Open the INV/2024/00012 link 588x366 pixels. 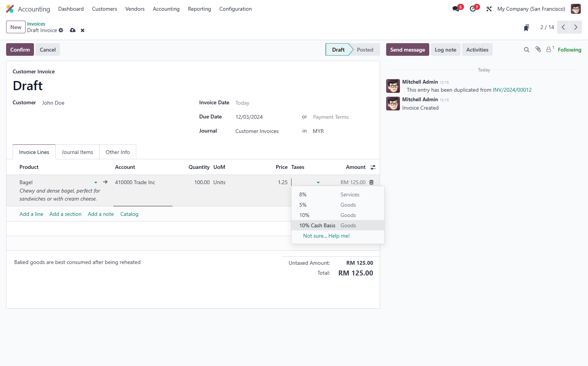tap(512, 90)
